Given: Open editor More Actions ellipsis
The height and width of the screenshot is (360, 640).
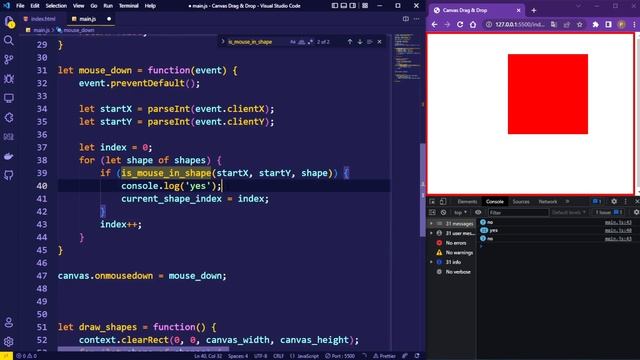Looking at the screenshot, I should click(x=416, y=19).
